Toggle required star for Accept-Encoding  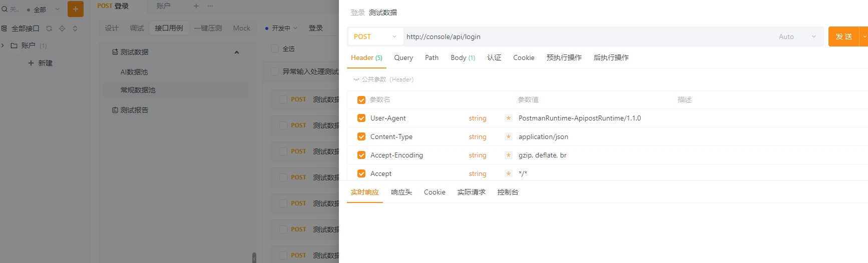coord(509,155)
